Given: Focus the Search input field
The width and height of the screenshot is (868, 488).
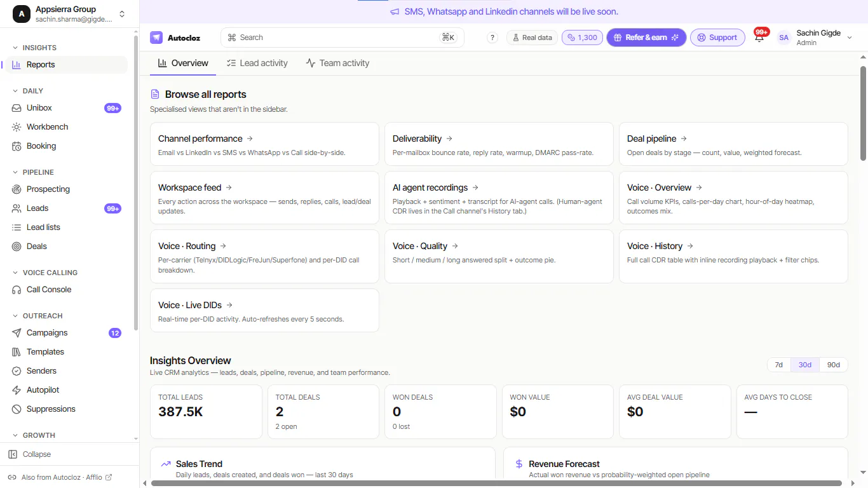Looking at the screenshot, I should click(342, 37).
